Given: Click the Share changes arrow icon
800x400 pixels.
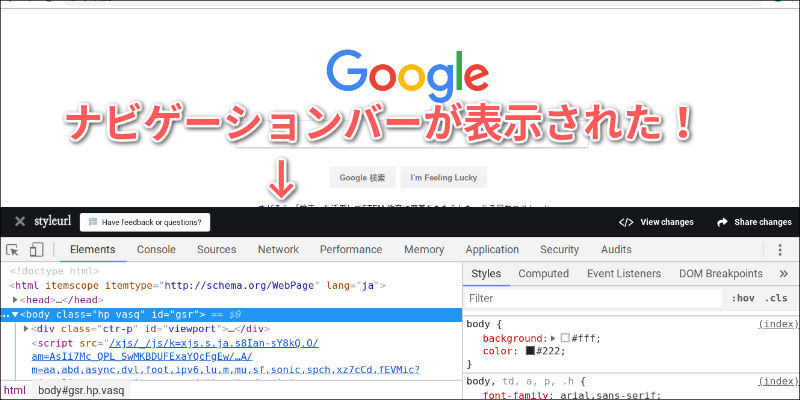Looking at the screenshot, I should (x=722, y=222).
